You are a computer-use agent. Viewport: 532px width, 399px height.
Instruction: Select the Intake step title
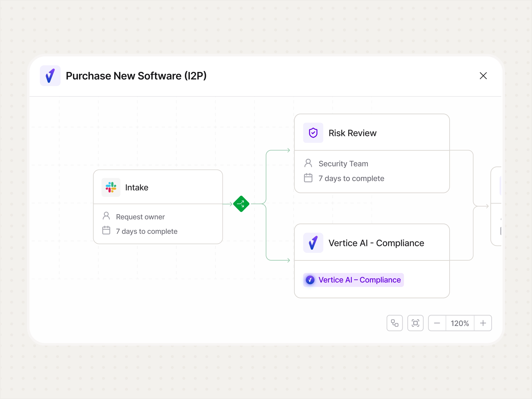click(137, 187)
